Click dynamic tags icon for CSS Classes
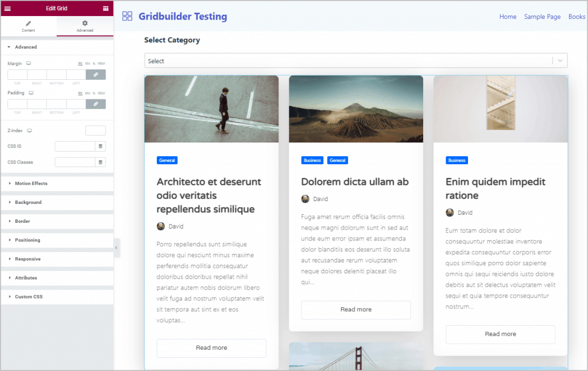Screen dimensions: 588x371 coord(100,163)
